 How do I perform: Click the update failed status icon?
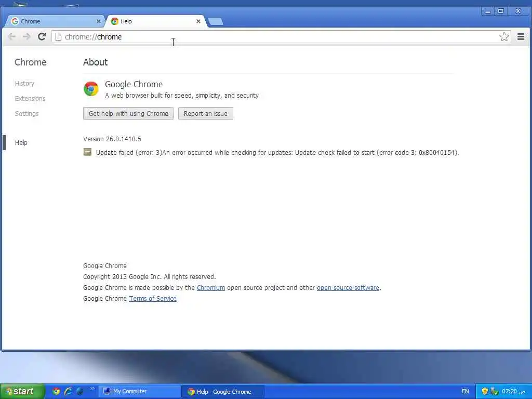pos(87,152)
